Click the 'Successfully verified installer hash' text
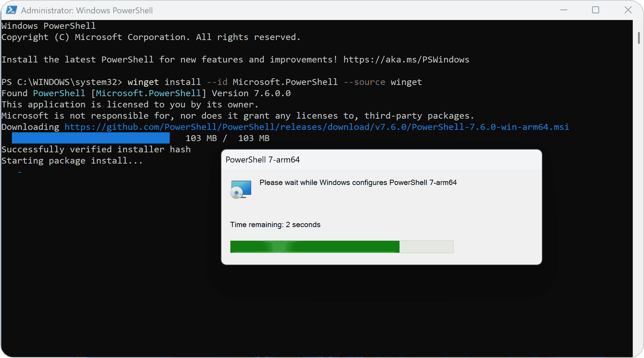The height and width of the screenshot is (358, 644). click(96, 149)
